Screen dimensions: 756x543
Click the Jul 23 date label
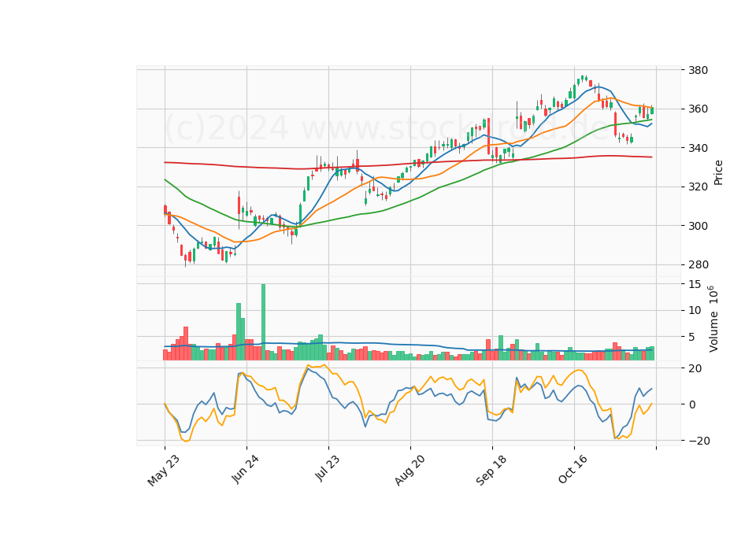[x=328, y=467]
